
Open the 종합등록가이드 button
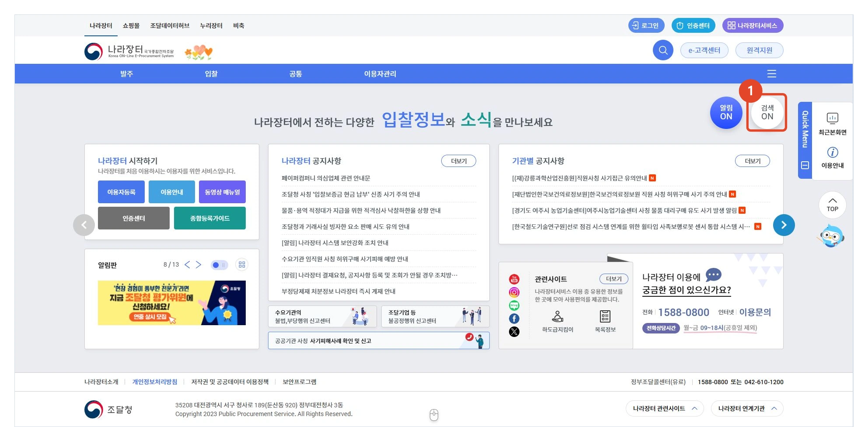210,218
